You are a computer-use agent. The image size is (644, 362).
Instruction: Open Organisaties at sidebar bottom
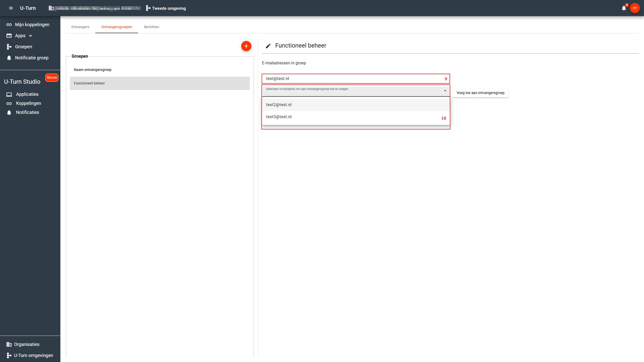[26, 344]
